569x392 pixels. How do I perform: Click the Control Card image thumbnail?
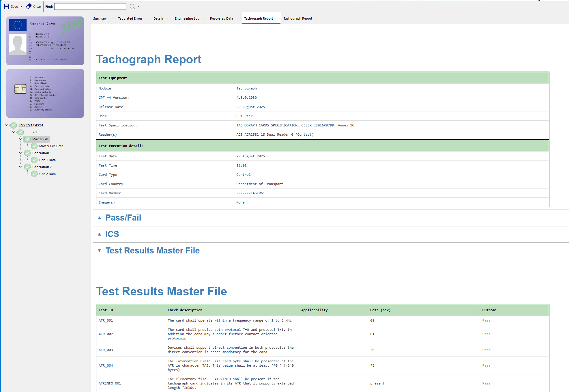[45, 41]
